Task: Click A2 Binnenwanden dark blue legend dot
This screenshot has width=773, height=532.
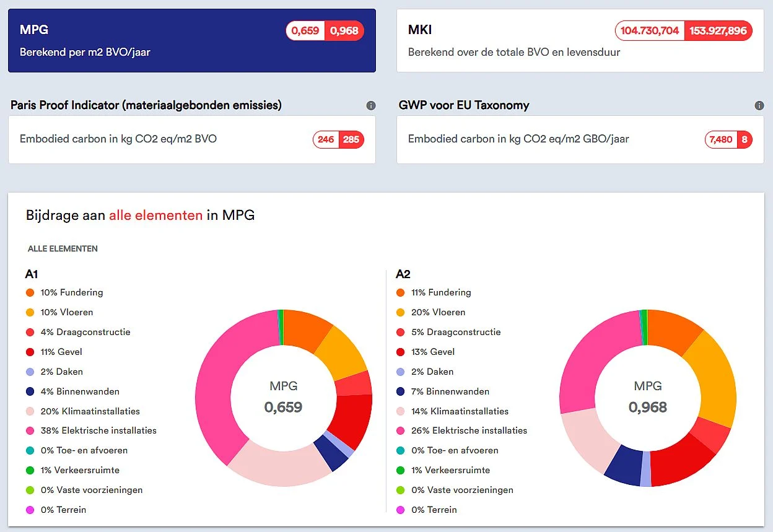Action: pyautogui.click(x=400, y=391)
